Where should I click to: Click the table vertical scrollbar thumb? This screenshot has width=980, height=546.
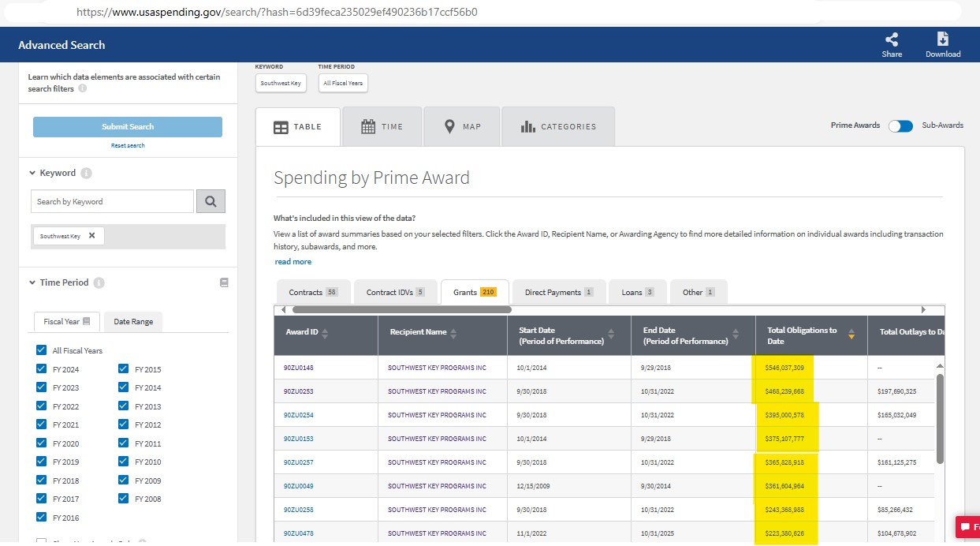tap(939, 418)
